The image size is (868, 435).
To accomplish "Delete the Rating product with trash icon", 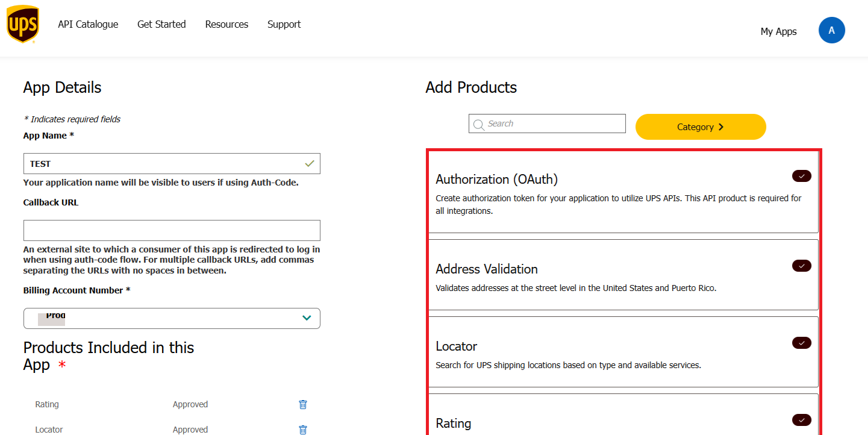I will [x=303, y=404].
